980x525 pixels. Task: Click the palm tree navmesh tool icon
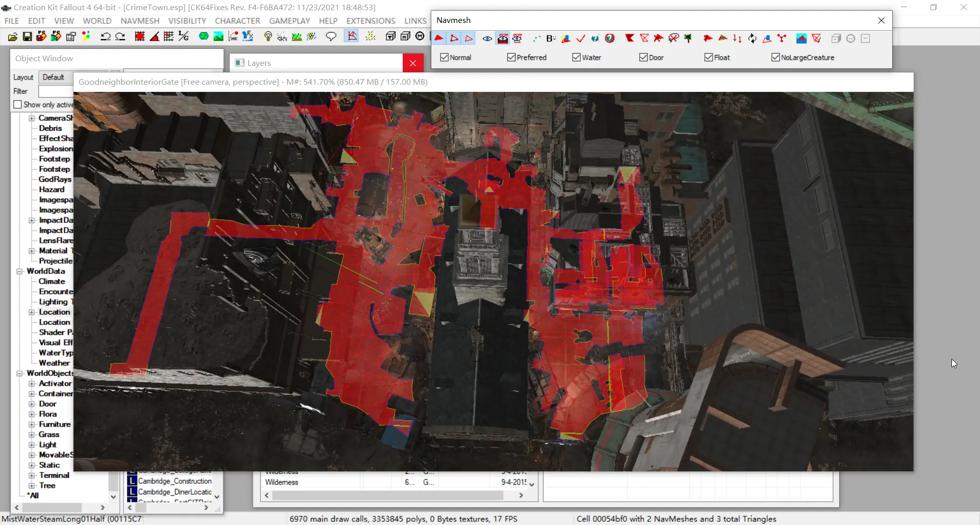(x=688, y=38)
